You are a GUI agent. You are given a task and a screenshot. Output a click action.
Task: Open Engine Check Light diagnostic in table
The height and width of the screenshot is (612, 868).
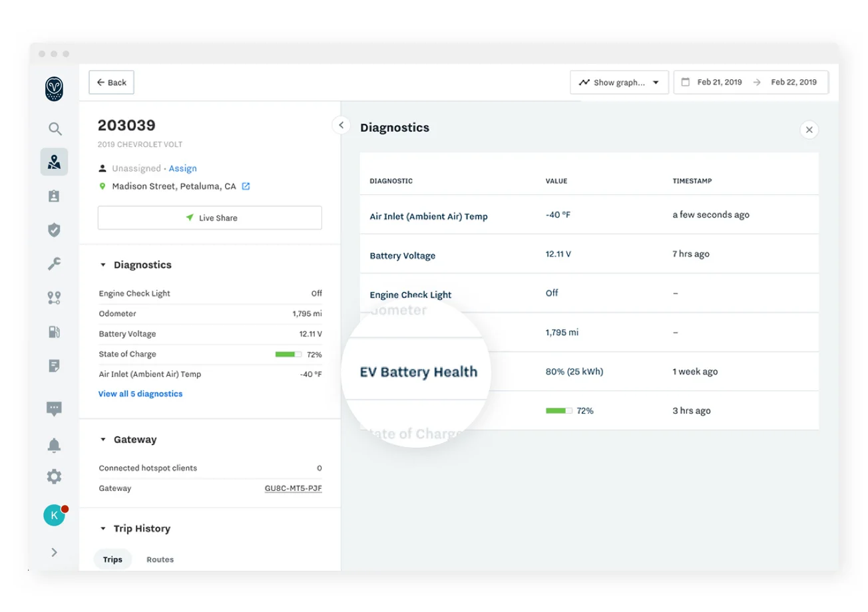410,295
